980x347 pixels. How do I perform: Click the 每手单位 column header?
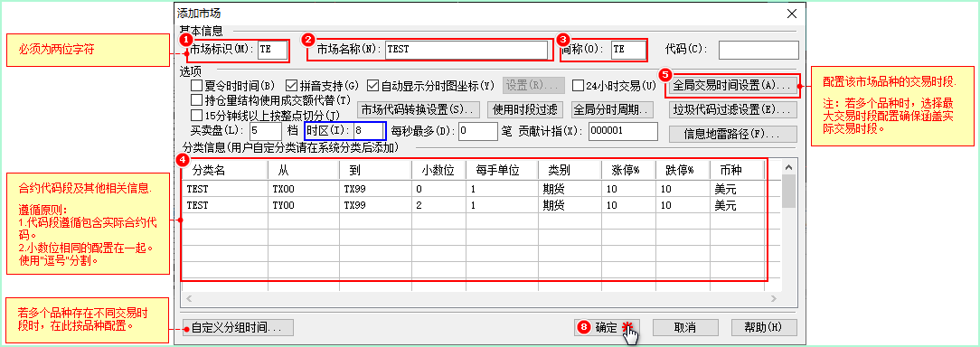click(x=502, y=170)
